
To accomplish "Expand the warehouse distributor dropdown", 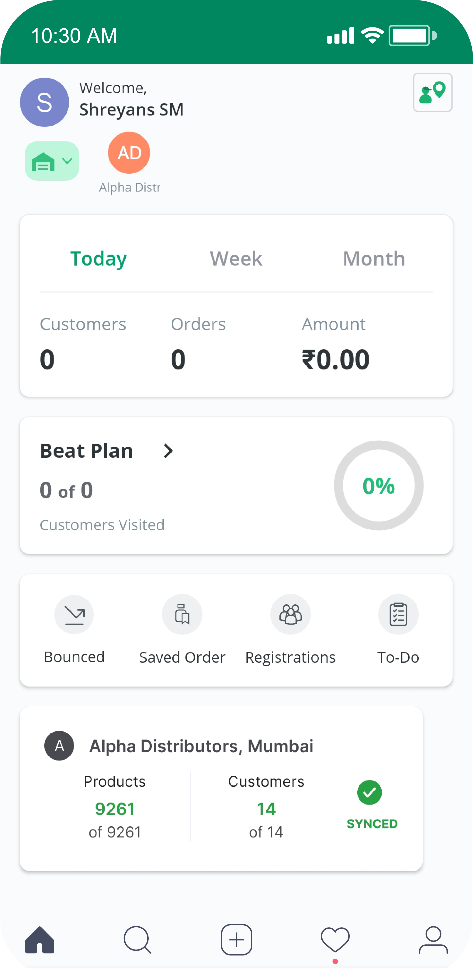I will (52, 161).
